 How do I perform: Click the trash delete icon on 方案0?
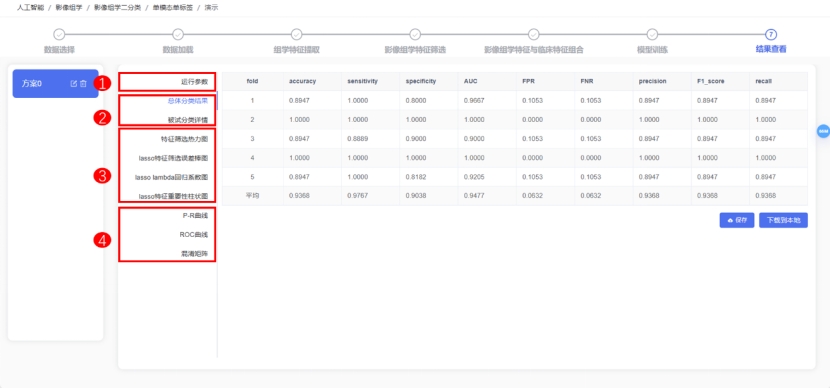[83, 84]
